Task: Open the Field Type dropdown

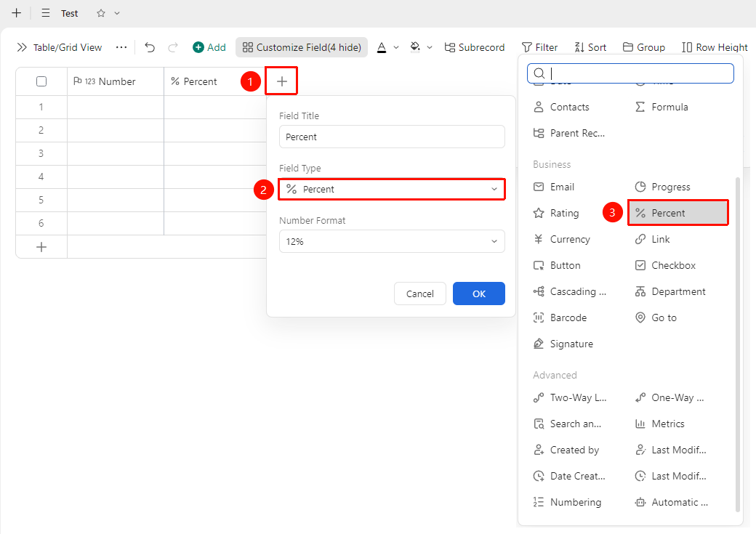Action: pos(392,189)
